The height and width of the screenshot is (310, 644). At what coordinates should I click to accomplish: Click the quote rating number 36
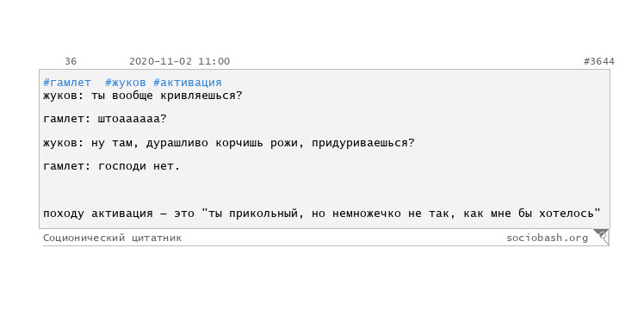[x=71, y=62]
